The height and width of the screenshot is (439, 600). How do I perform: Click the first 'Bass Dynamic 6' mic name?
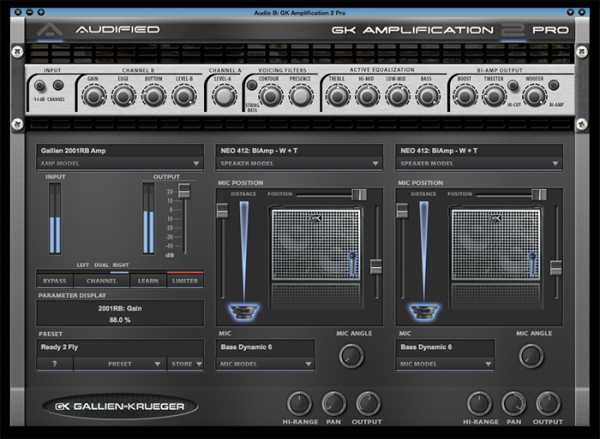(246, 347)
